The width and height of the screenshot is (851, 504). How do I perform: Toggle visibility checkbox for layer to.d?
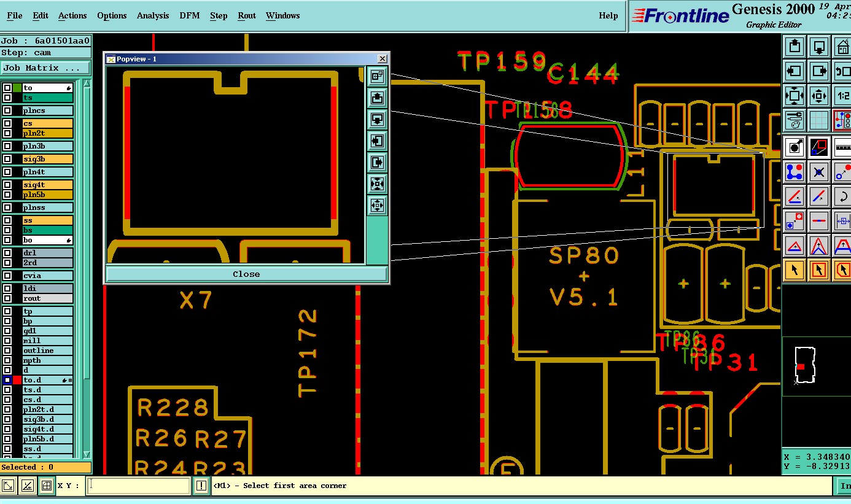click(7, 380)
